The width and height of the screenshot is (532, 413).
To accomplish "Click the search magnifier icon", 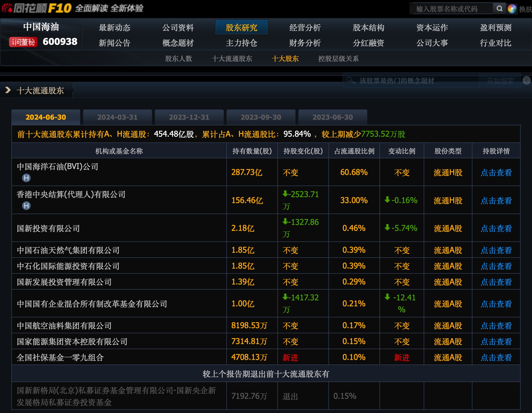I will coord(499,9).
